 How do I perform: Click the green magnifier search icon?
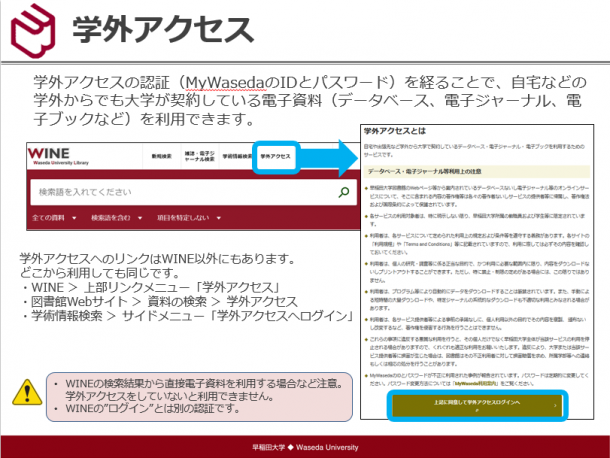344,192
